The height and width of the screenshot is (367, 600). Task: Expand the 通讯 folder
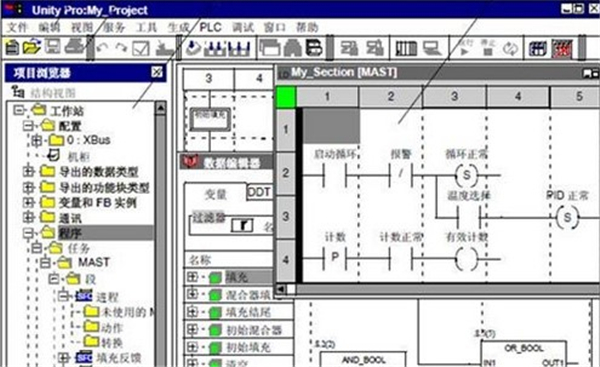pos(28,217)
